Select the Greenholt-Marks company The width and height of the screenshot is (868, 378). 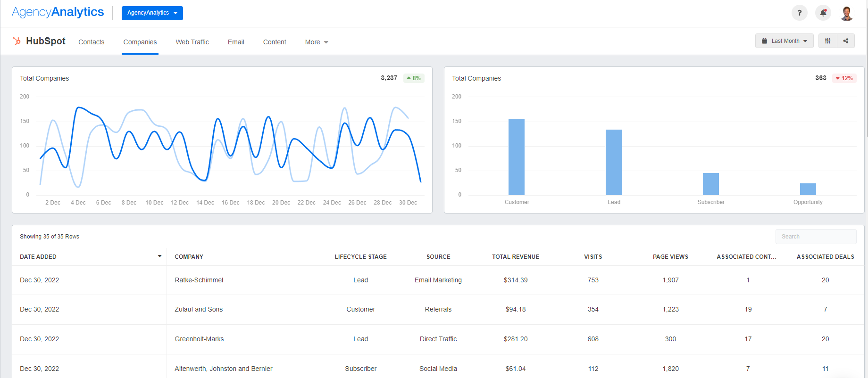point(199,339)
